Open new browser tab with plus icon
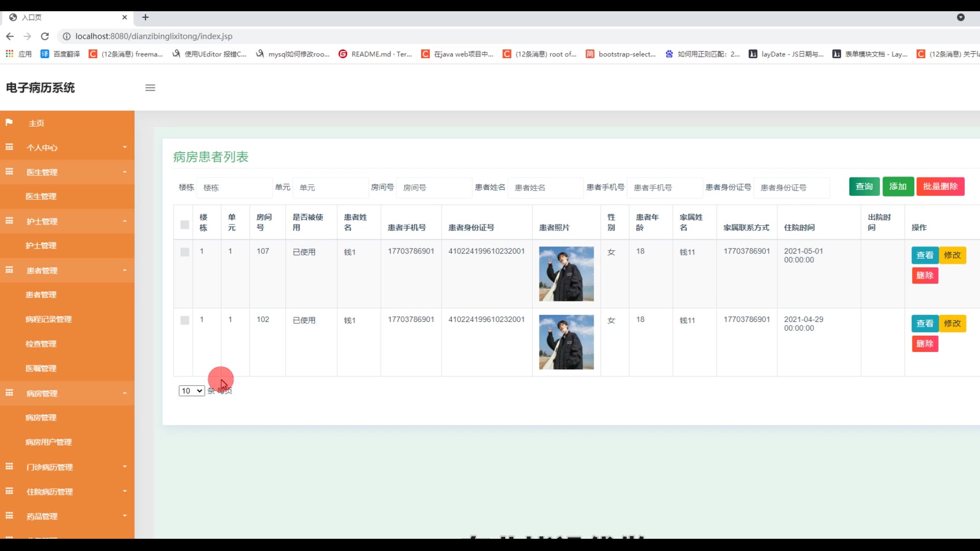This screenshot has height=551, width=980. point(145,17)
